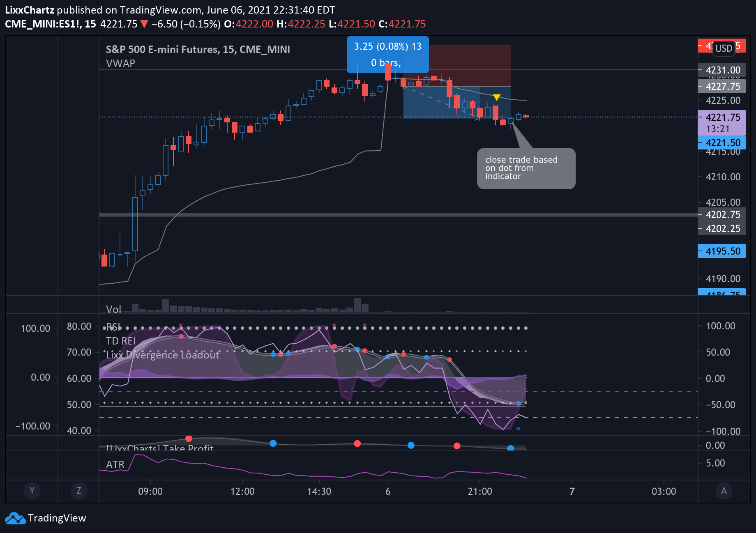Click the 4202.25 price level label
Image resolution: width=756 pixels, height=533 pixels.
point(723,229)
